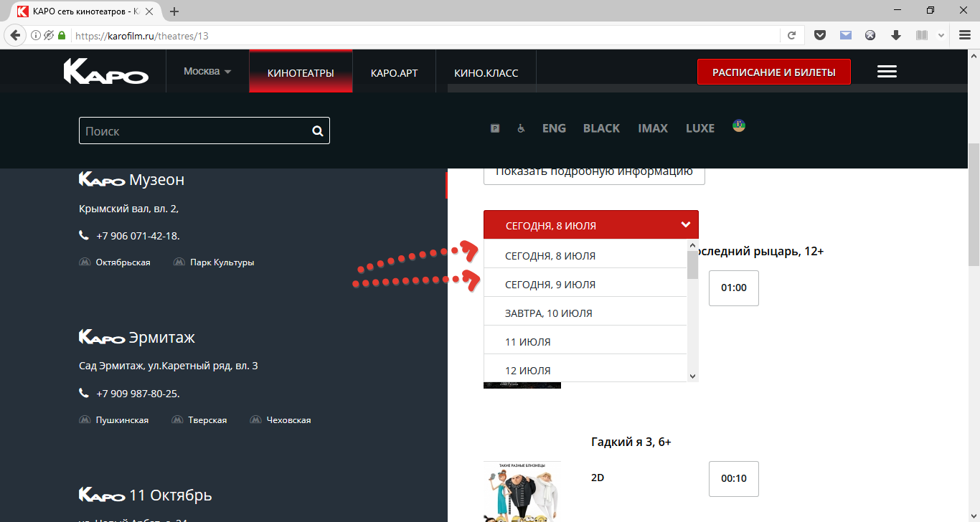Filter theatres by the parking icon
Viewport: 980px width, 522px height.
[x=495, y=128]
